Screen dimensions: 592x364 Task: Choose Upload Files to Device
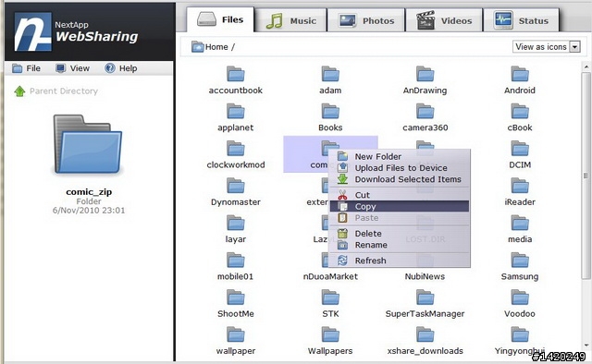tap(400, 168)
